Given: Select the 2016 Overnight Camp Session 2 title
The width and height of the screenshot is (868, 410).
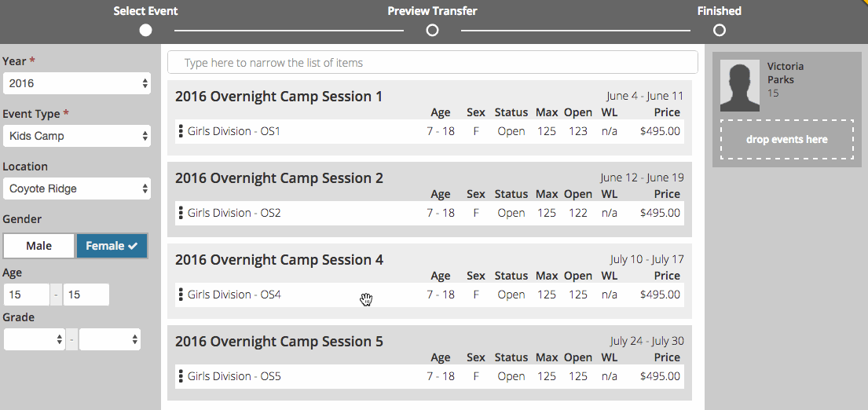Looking at the screenshot, I should click(x=279, y=178).
